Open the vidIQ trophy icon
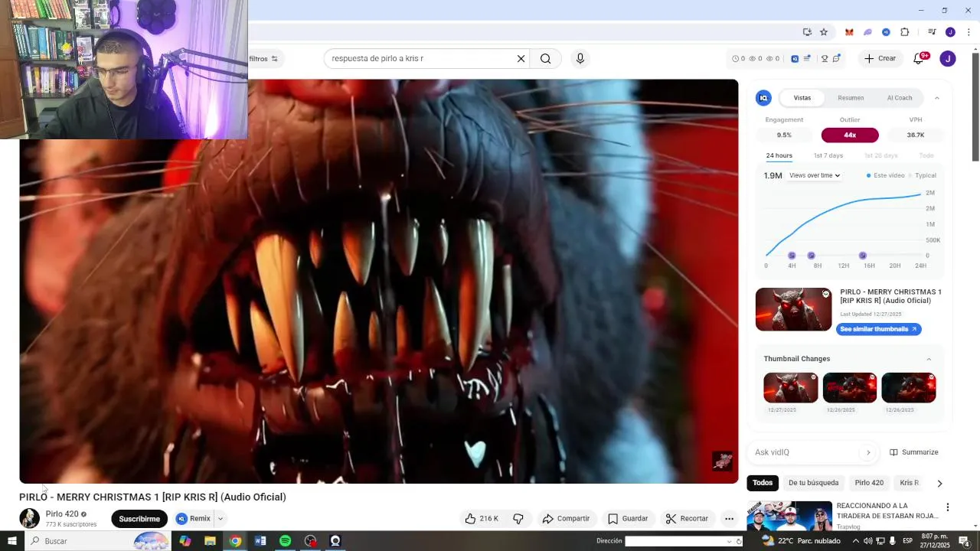The height and width of the screenshot is (551, 980). click(x=825, y=58)
